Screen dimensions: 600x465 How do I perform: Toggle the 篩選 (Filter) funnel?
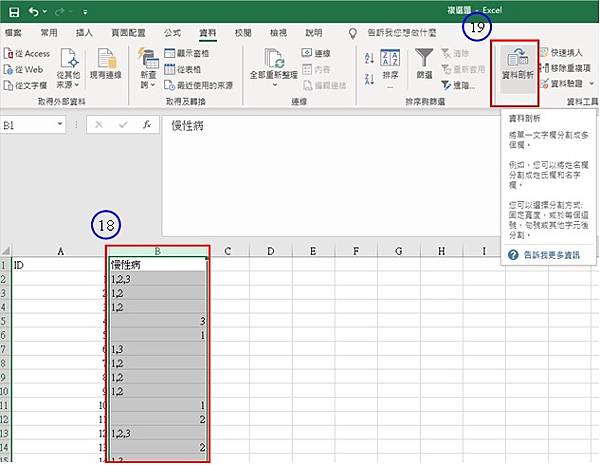(x=424, y=64)
